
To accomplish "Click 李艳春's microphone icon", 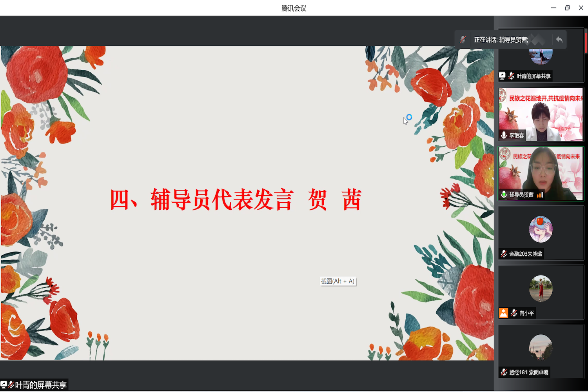I will click(504, 135).
